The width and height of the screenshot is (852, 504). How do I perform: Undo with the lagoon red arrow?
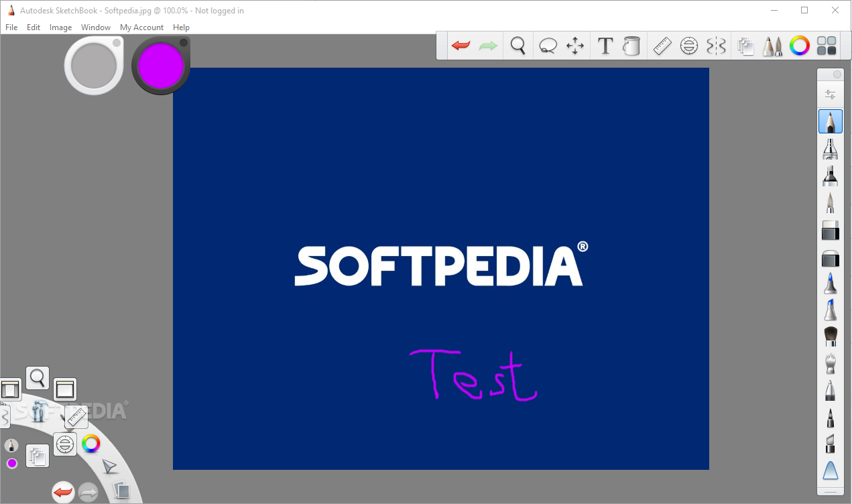point(63,493)
